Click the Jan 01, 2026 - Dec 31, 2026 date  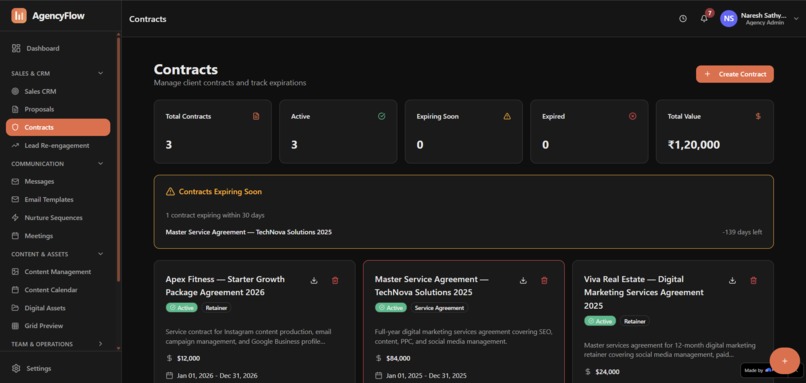pos(217,376)
